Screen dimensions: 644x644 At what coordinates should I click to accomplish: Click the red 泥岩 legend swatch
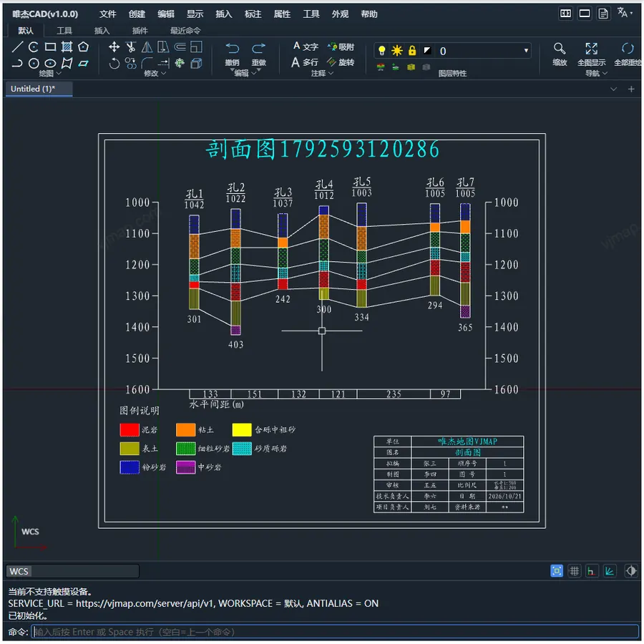click(x=130, y=429)
